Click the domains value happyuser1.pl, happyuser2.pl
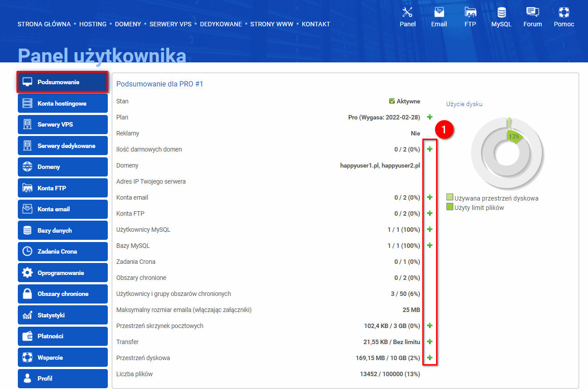 [x=380, y=165]
